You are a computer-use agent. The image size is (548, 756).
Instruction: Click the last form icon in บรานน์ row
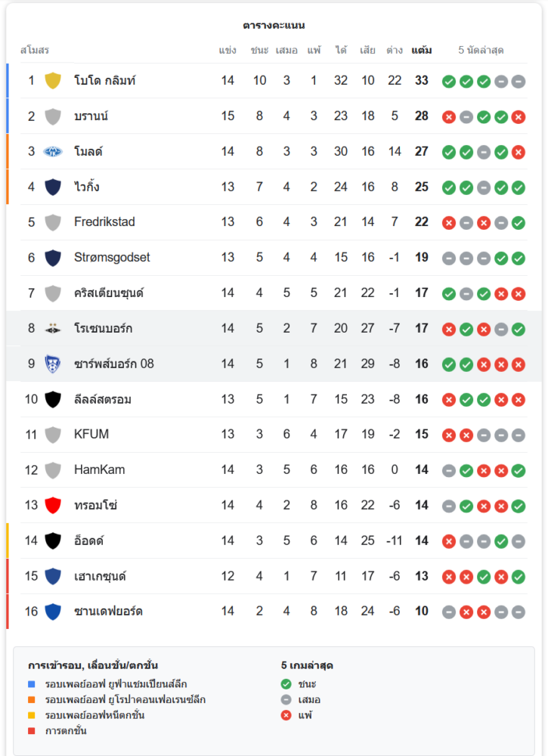pos(518,116)
